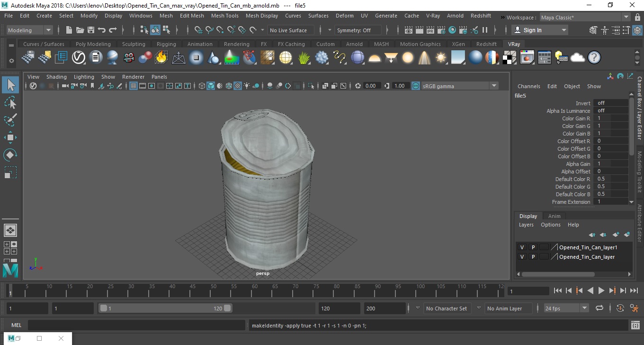Click the V-Ray render camera shelf icon
The width and height of the screenshot is (644, 345).
(129, 58)
